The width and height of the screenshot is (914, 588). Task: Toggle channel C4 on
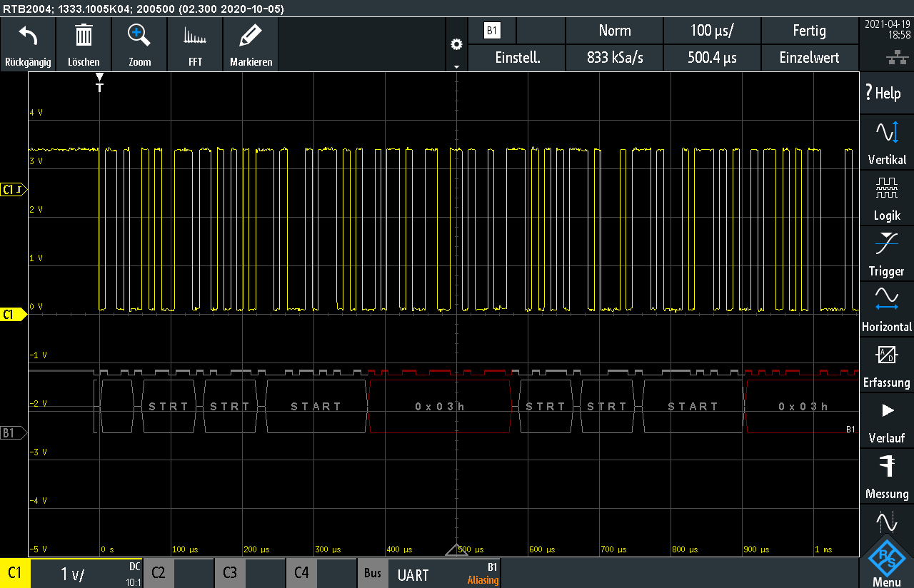301,573
